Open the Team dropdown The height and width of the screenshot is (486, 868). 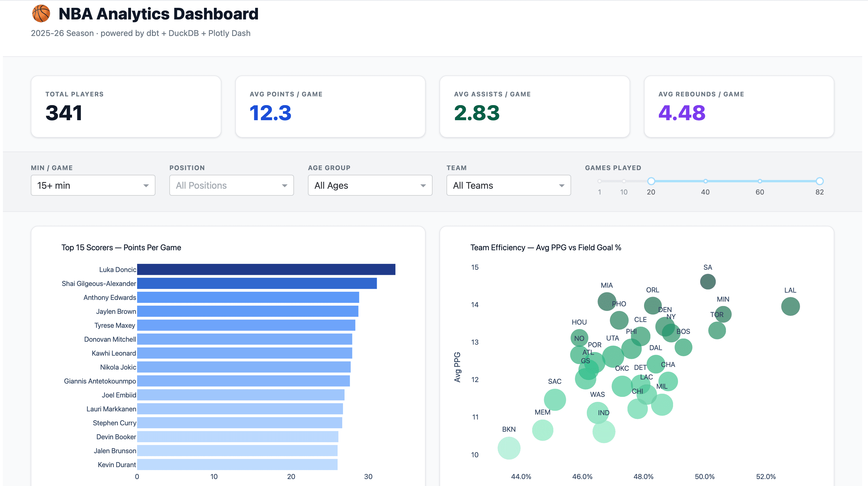tap(508, 185)
